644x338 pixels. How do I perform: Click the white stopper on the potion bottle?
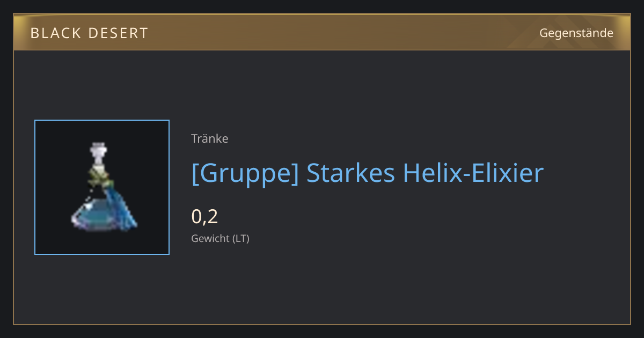(97, 152)
